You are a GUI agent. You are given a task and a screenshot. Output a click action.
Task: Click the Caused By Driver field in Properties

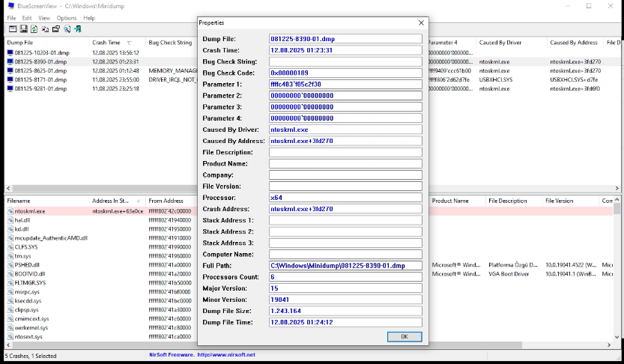(x=345, y=130)
